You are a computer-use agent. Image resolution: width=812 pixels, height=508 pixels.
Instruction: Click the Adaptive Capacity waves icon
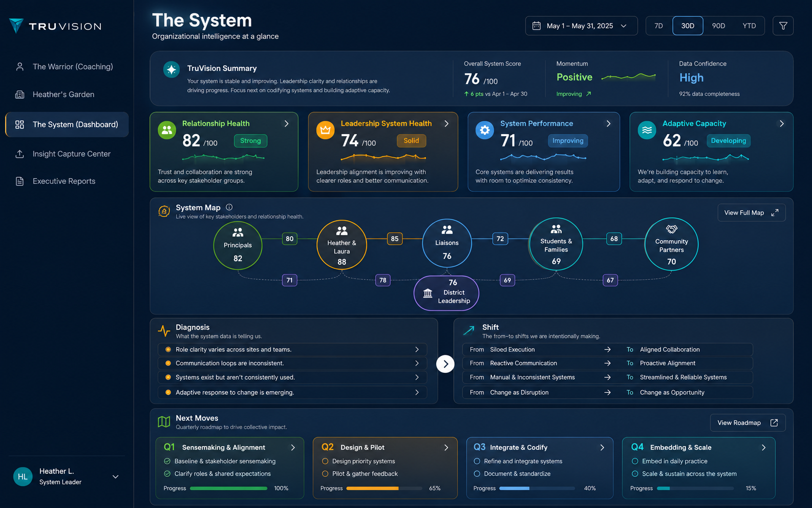(x=647, y=130)
